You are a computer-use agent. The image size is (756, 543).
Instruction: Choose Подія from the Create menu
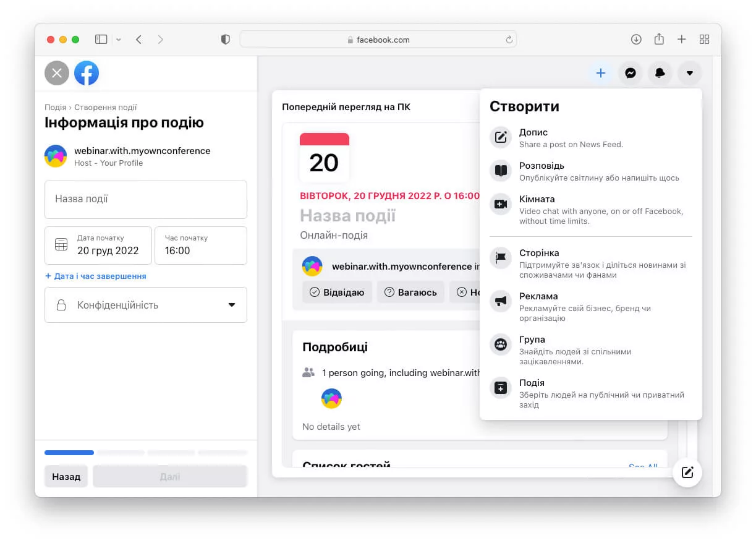click(x=500, y=388)
